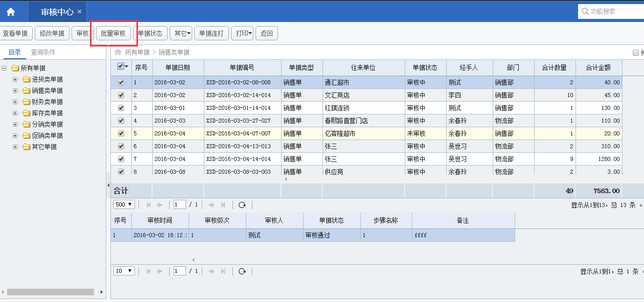Select the 目录 tab
This screenshot has height=302, width=644.
click(15, 52)
